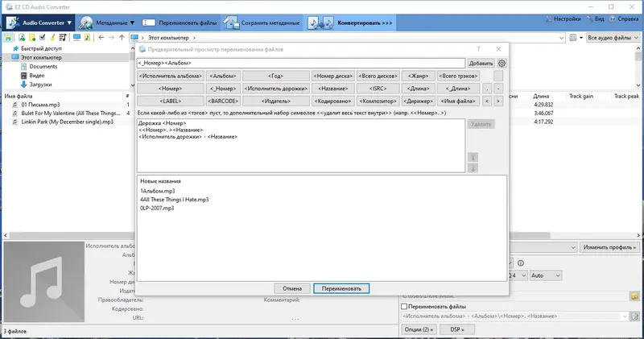Insert the <BARCODE> tag
Viewport: 644px width, 339px height.
(223, 101)
